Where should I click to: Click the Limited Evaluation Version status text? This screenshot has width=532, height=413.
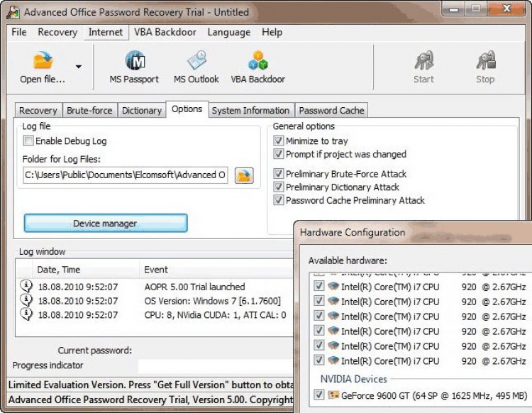tap(150, 385)
